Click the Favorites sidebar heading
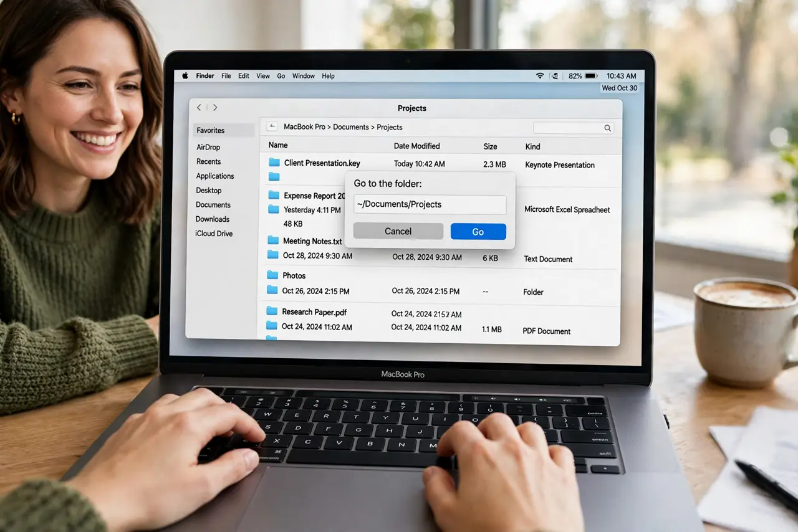The image size is (798, 532). [x=211, y=130]
